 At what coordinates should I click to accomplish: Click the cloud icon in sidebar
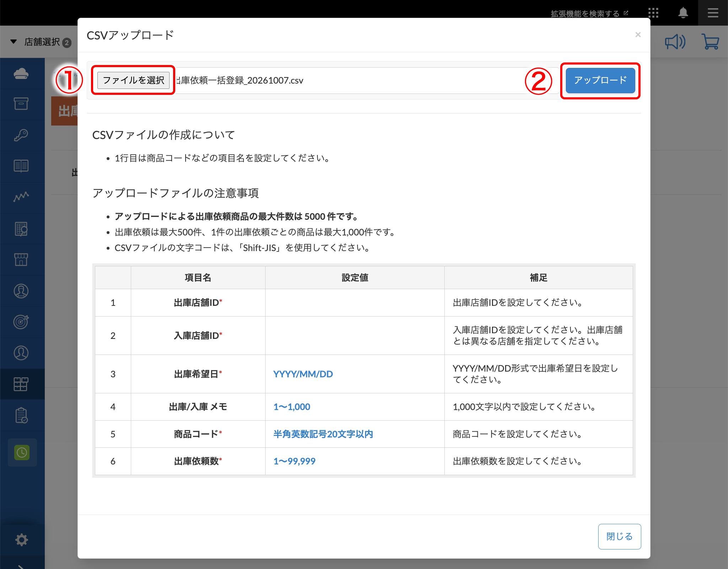pos(21,74)
